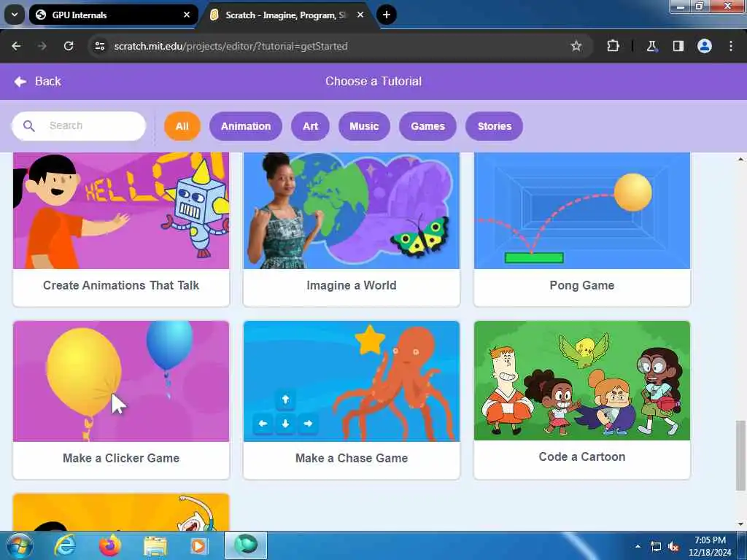Open Imagine a World tutorial thumbnail
This screenshot has width=747, height=560.
(352, 211)
